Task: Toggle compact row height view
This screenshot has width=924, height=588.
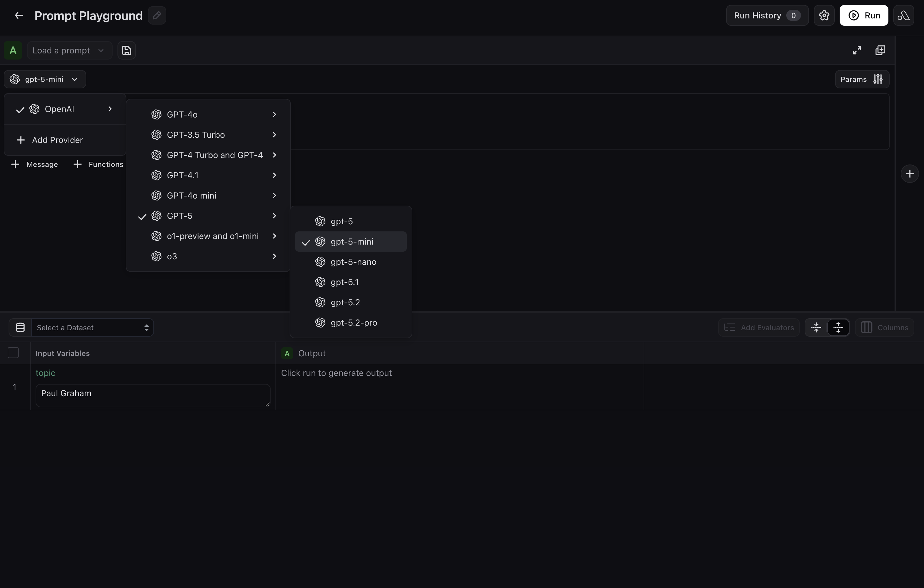Action: (x=816, y=327)
